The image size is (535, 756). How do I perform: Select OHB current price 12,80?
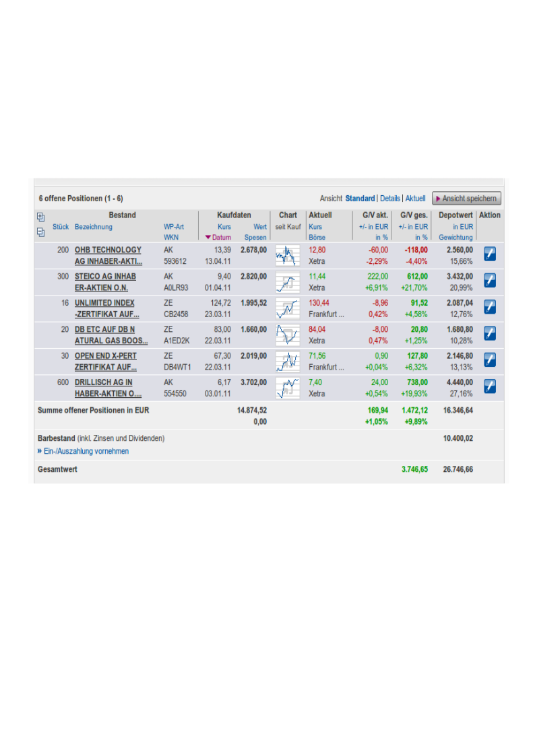tap(317, 250)
